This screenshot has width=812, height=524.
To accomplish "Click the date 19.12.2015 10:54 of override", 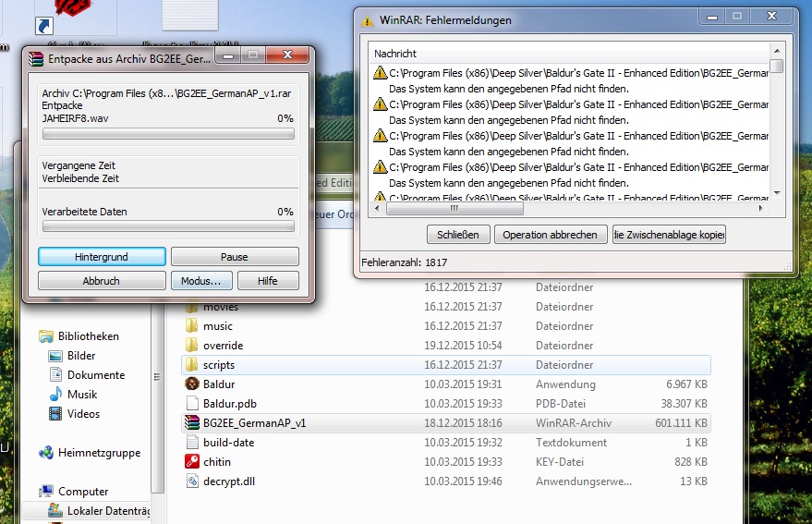I will pyautogui.click(x=463, y=346).
